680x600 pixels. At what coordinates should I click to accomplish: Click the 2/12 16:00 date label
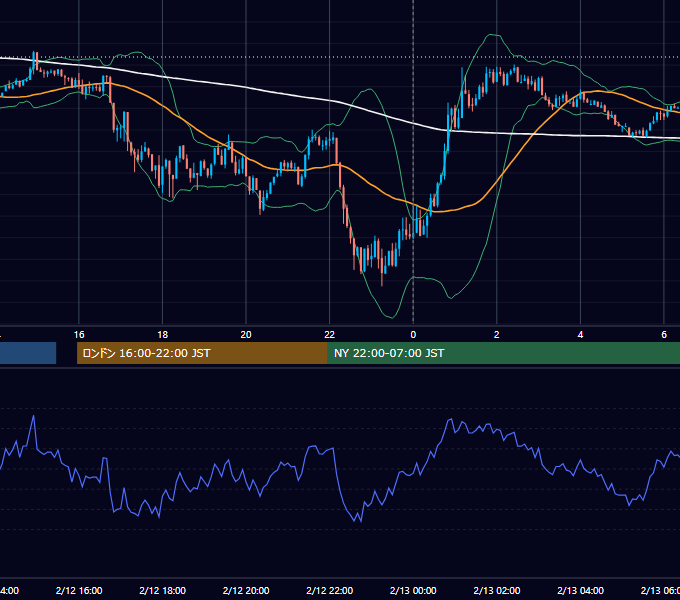pyautogui.click(x=79, y=590)
